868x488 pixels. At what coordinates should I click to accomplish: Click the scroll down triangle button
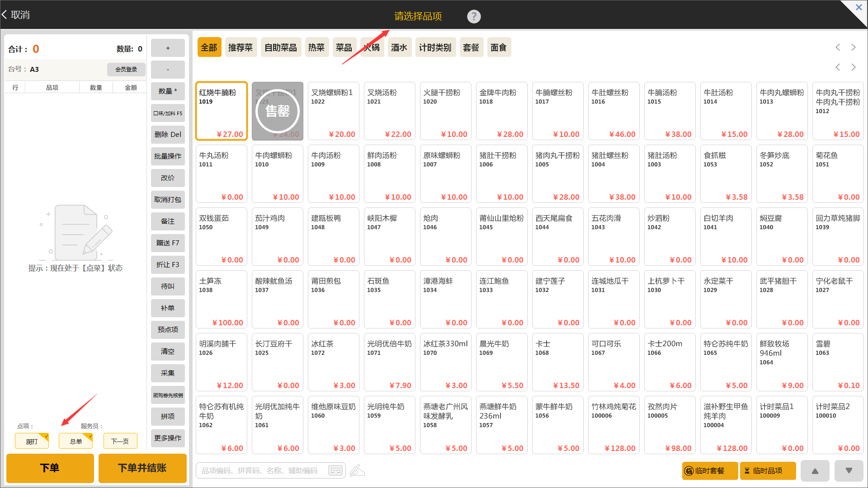click(849, 471)
